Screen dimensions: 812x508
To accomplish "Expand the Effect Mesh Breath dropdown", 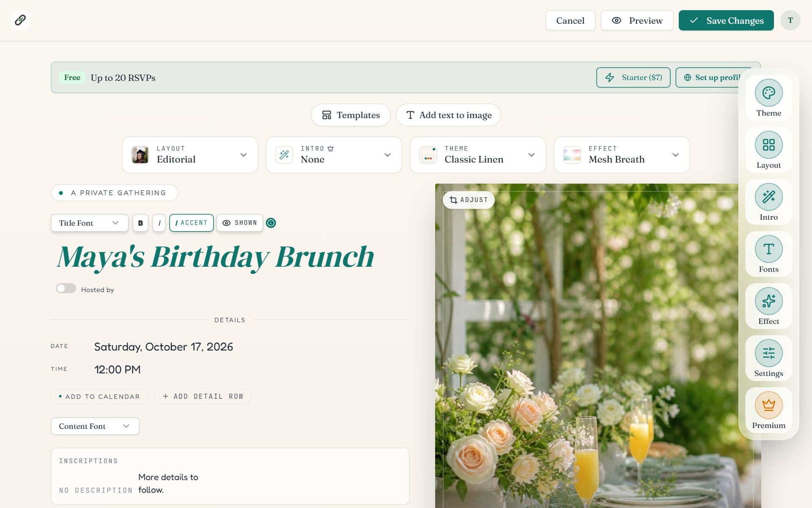I will [622, 155].
